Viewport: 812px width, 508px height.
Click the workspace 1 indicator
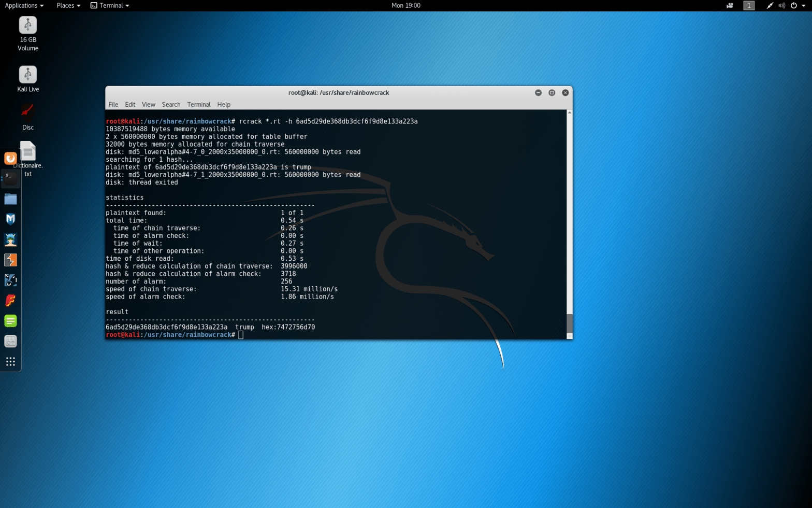(x=748, y=6)
